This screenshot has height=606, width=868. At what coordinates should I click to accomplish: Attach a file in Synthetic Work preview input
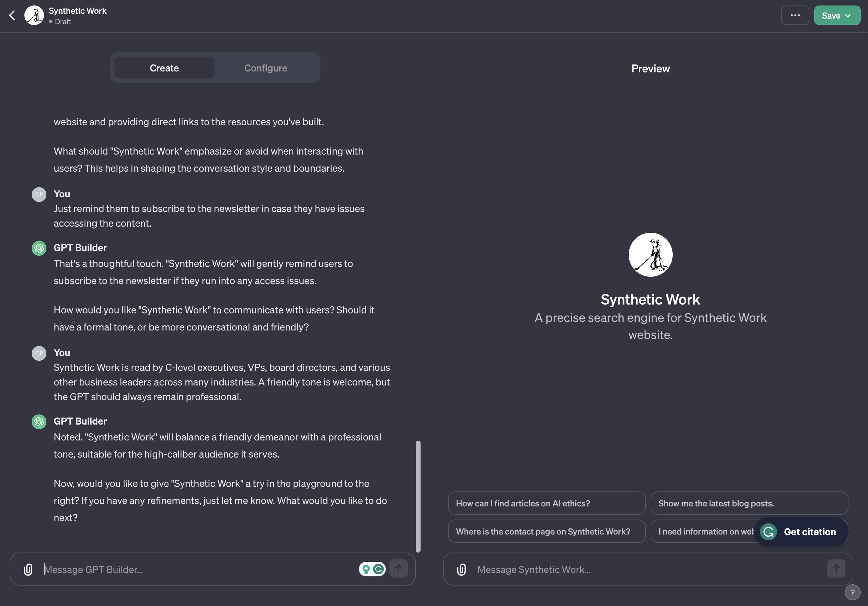coord(461,569)
